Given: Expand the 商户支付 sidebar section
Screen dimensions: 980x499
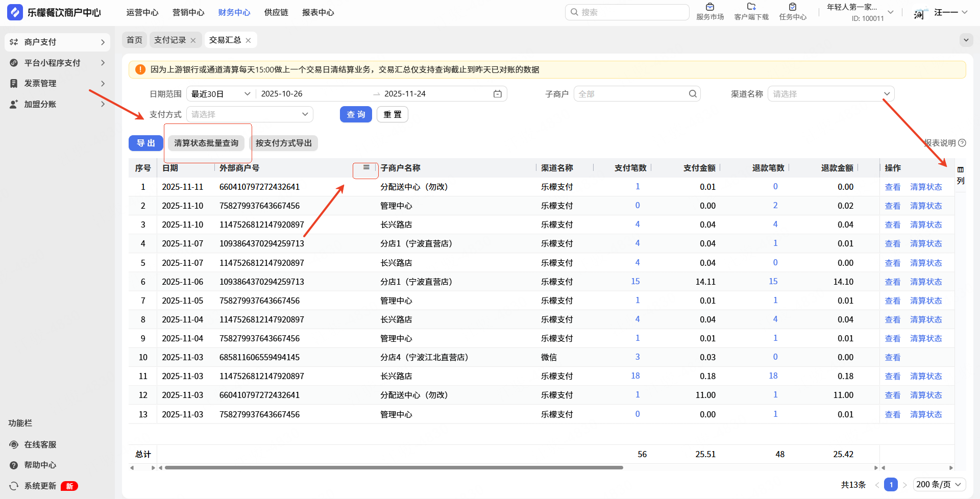Looking at the screenshot, I should point(57,42).
